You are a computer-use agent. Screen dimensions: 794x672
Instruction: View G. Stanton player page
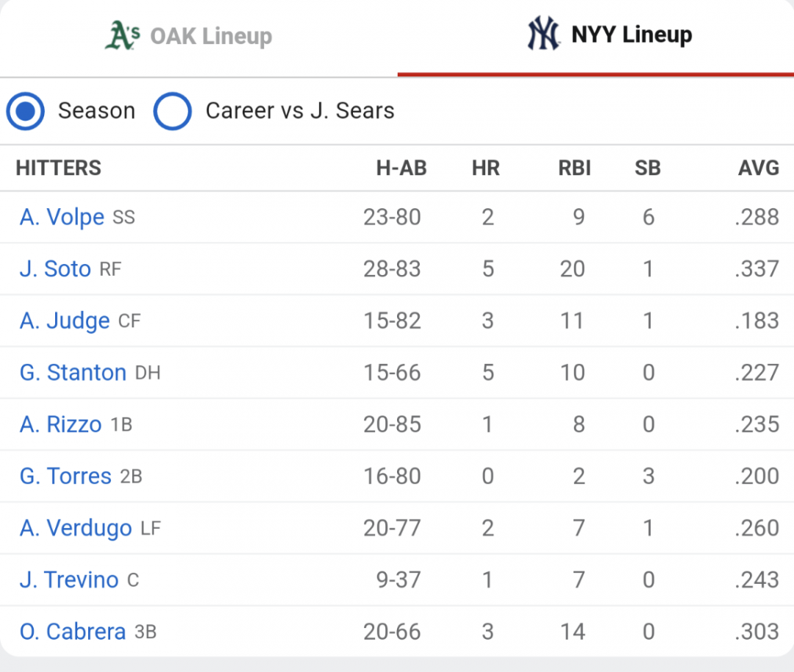(73, 373)
